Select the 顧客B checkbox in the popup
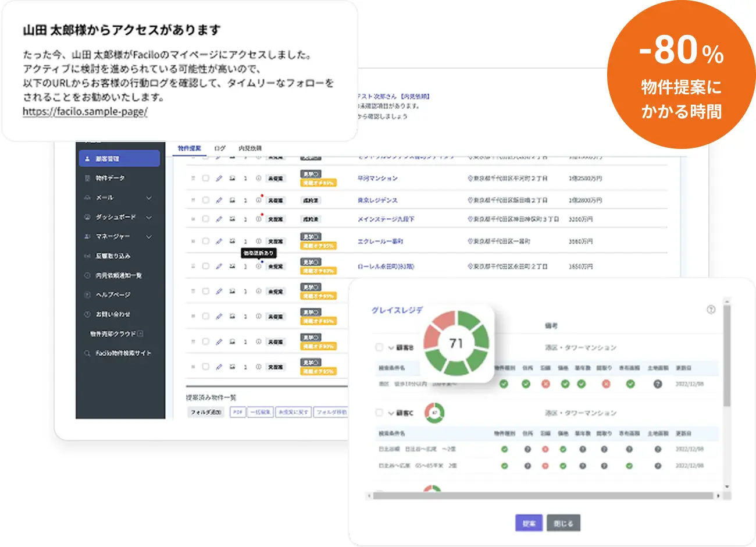The width and height of the screenshot is (756, 547). (x=379, y=347)
